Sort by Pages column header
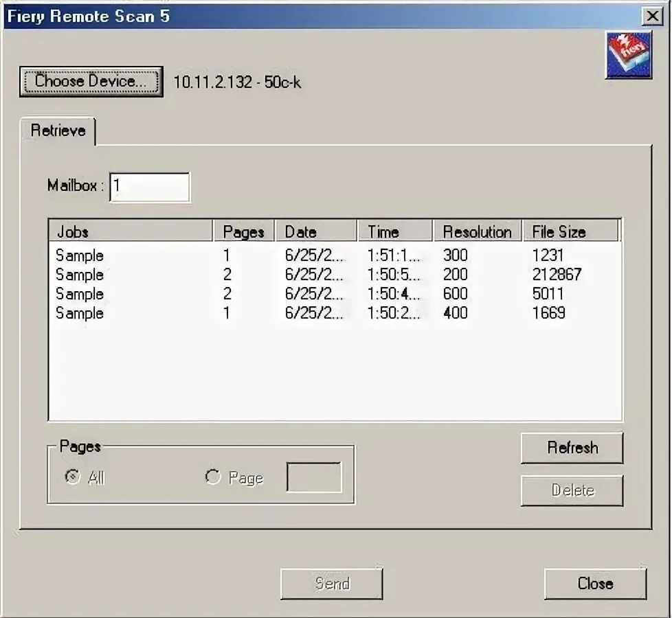The height and width of the screenshot is (618, 672). tap(243, 231)
